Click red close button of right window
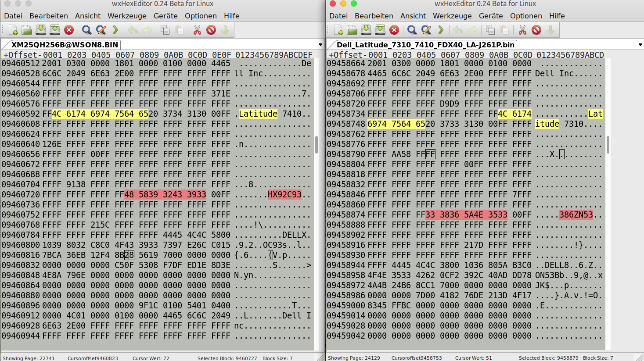 pyautogui.click(x=333, y=4)
